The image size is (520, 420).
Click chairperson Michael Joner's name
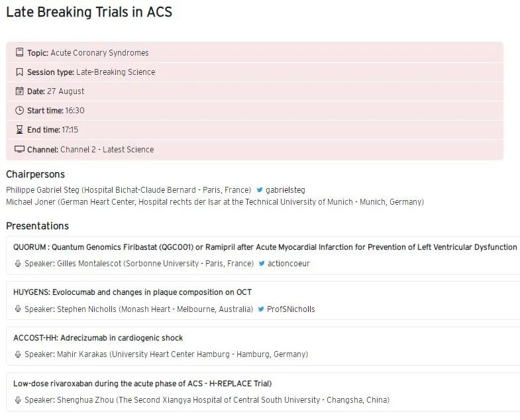[x=31, y=202]
